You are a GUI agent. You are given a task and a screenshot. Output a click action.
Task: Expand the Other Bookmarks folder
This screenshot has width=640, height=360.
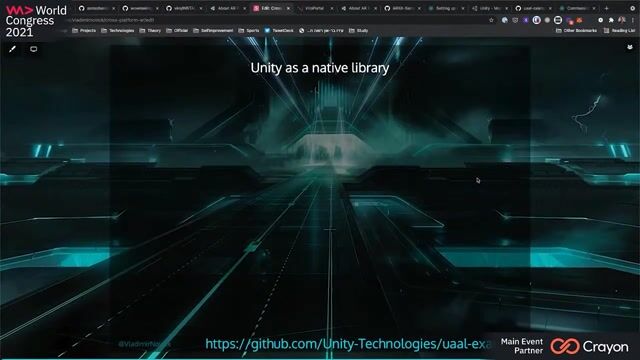pyautogui.click(x=576, y=31)
